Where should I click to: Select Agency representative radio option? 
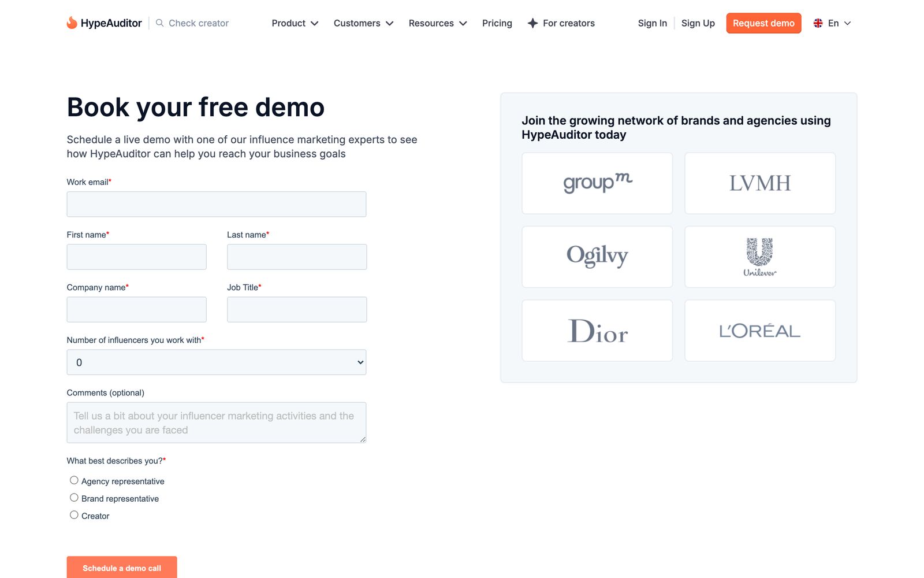74,480
